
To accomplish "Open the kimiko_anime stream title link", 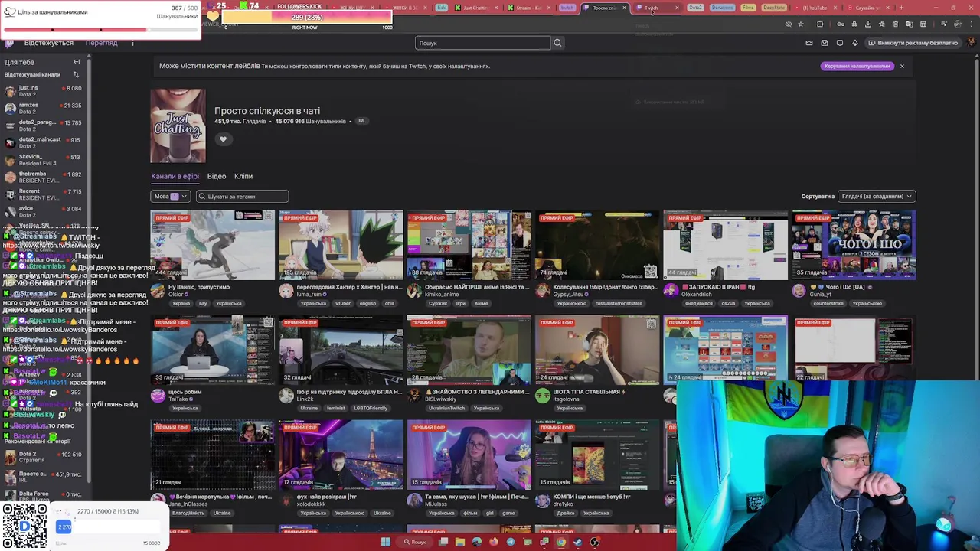I will [476, 287].
